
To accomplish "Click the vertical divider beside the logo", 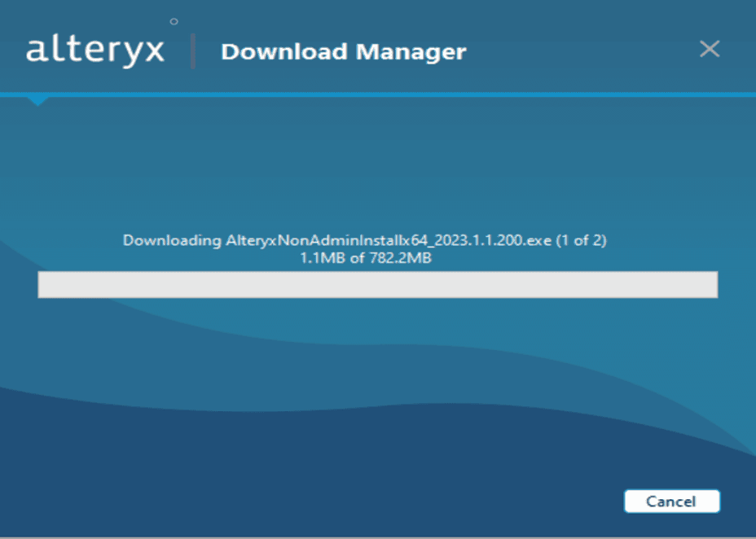I will click(193, 50).
